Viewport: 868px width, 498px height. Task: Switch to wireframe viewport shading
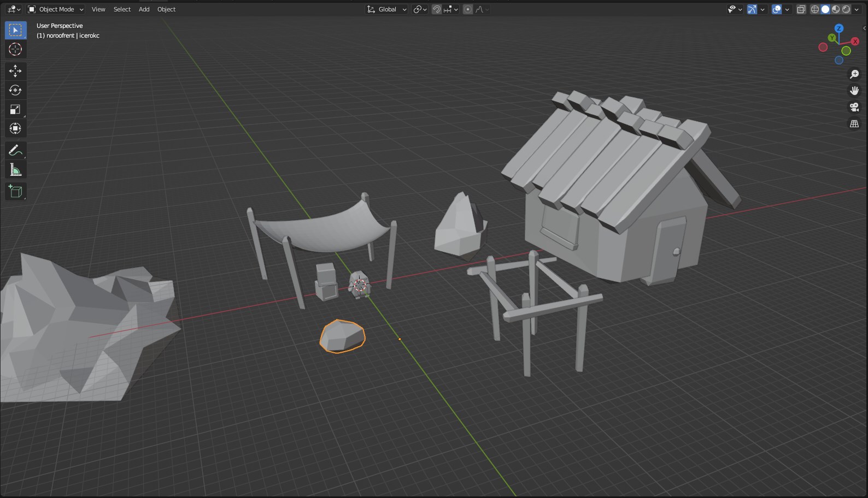click(x=814, y=9)
